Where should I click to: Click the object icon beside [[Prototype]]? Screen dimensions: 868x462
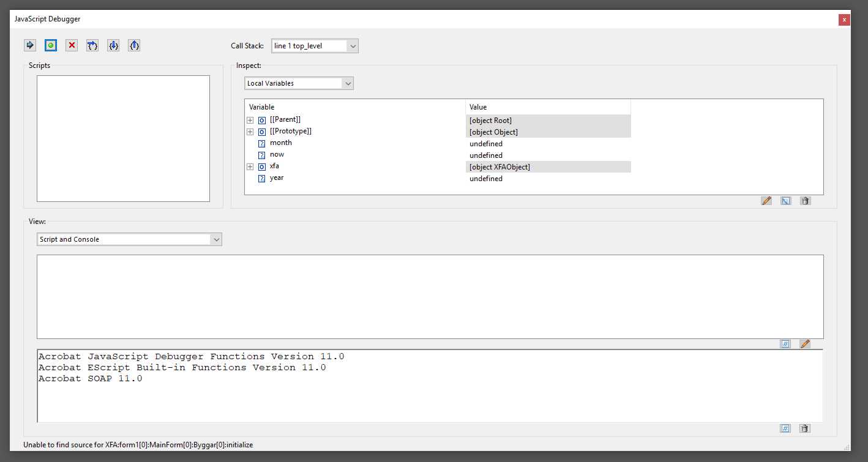[x=261, y=132]
